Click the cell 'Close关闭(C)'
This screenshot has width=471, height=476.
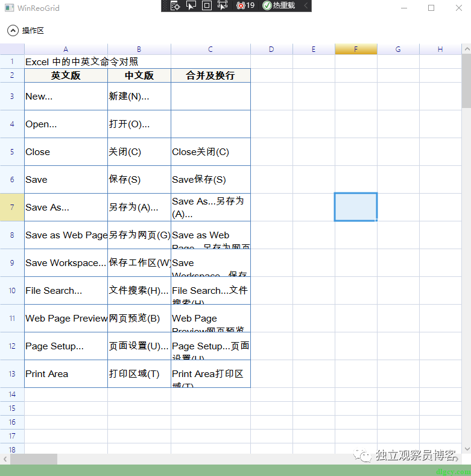pyautogui.click(x=210, y=152)
